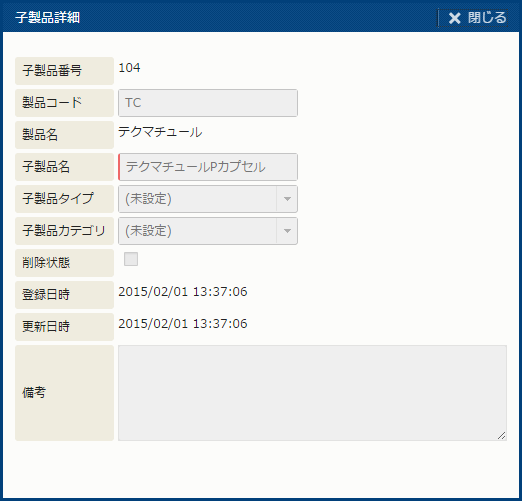Click inside the 備考 text area
522x501 pixels.
tap(312, 393)
